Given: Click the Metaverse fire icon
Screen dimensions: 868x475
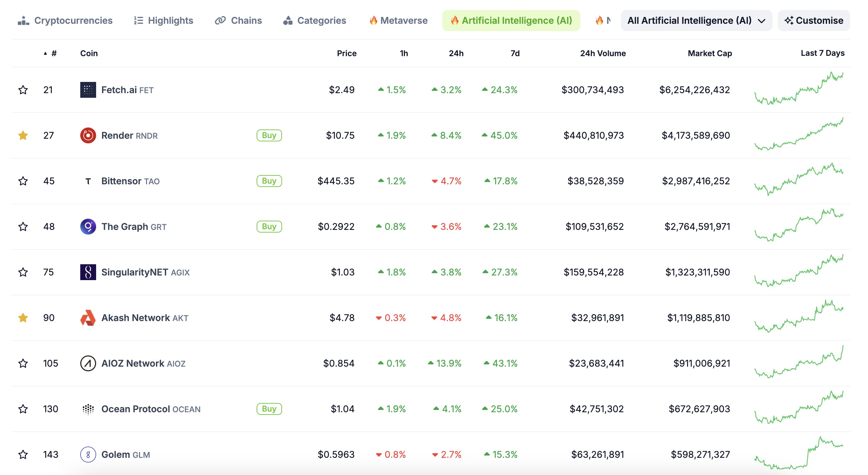Looking at the screenshot, I should coord(373,20).
